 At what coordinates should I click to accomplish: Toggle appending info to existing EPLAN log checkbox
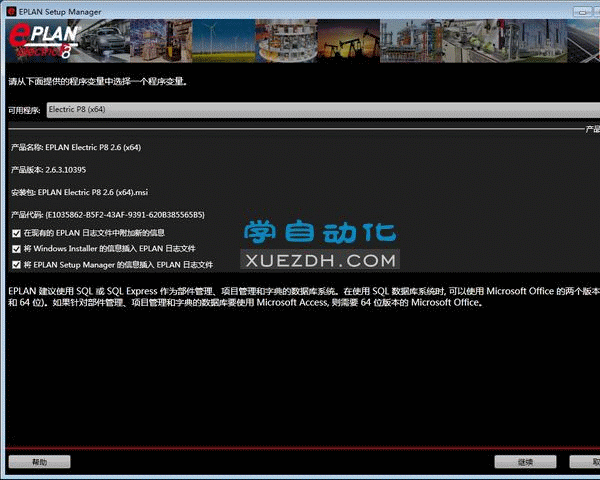click(16, 233)
